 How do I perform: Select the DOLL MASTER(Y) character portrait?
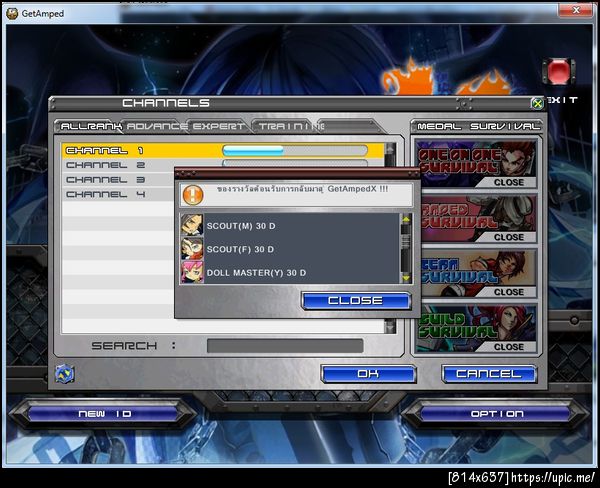[x=192, y=272]
